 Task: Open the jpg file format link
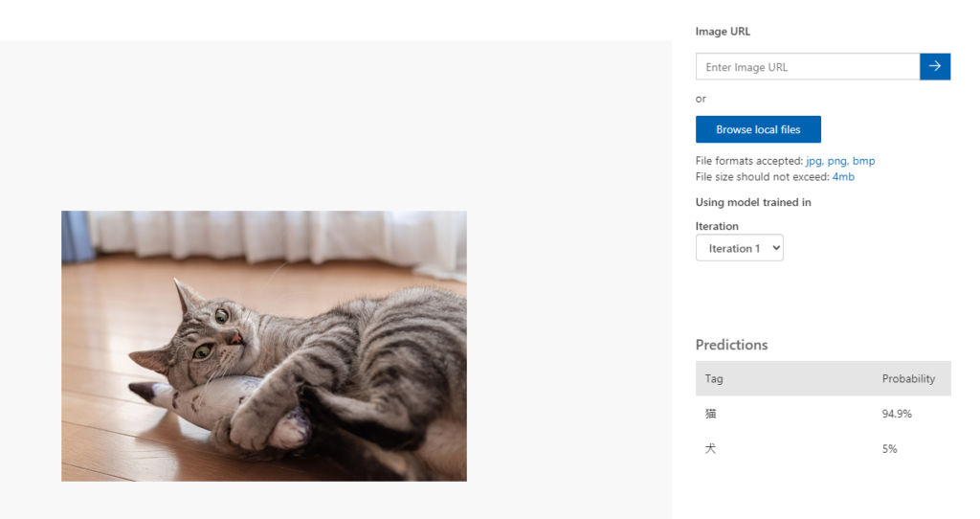click(x=814, y=161)
